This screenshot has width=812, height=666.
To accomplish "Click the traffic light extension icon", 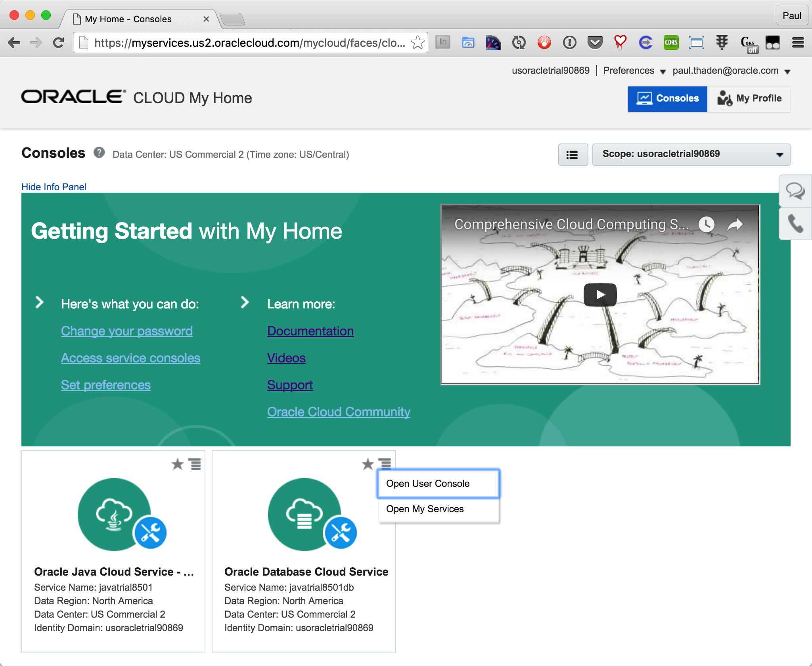I will (x=722, y=42).
